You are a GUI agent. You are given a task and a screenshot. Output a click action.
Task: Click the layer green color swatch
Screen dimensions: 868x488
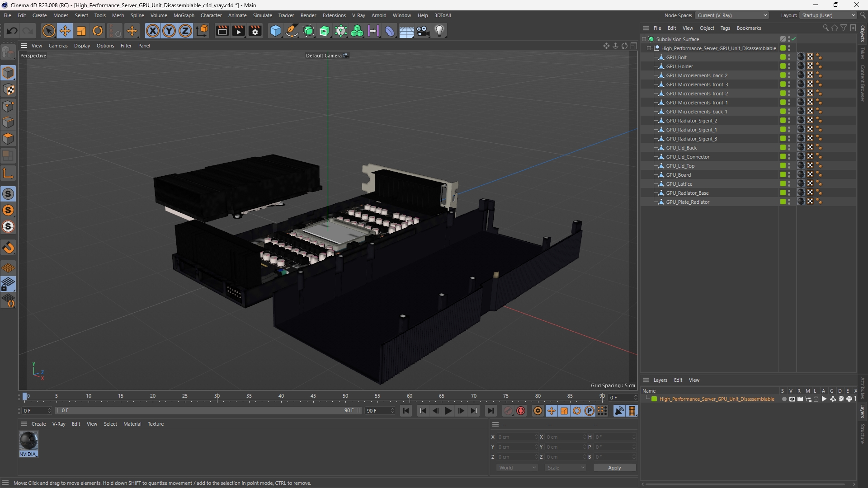pos(654,399)
